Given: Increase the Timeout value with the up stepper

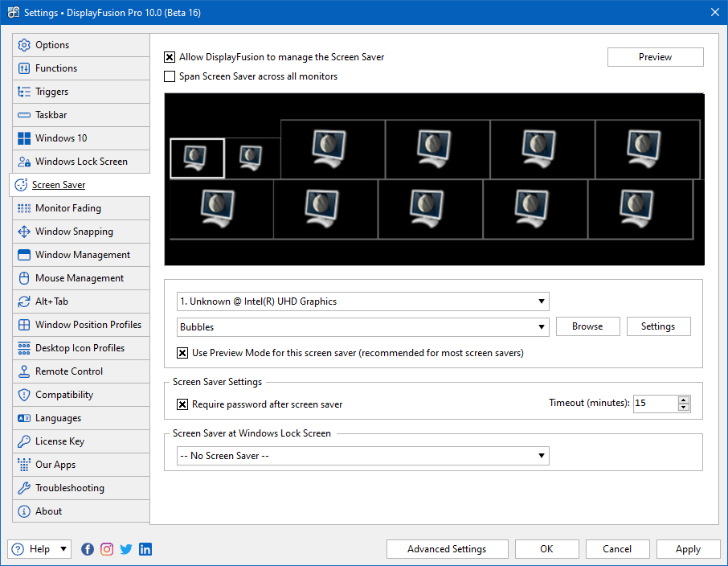Looking at the screenshot, I should tap(684, 400).
